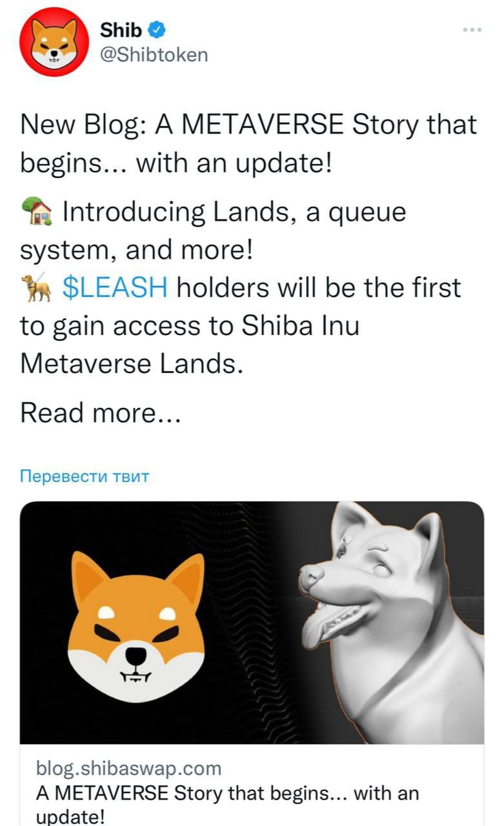Click the house emoji before Introducing Lands
504x826 pixels.
point(37,211)
